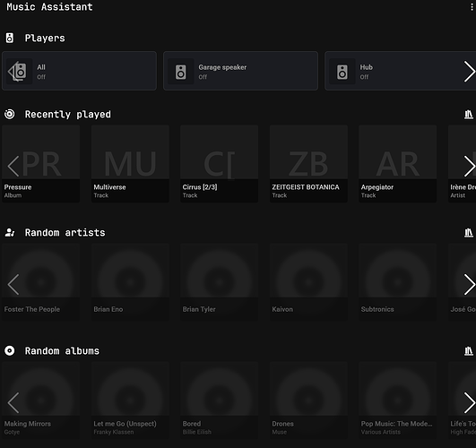This screenshot has height=448, width=476.
Task: Show more players with right chevron
Action: (470, 72)
